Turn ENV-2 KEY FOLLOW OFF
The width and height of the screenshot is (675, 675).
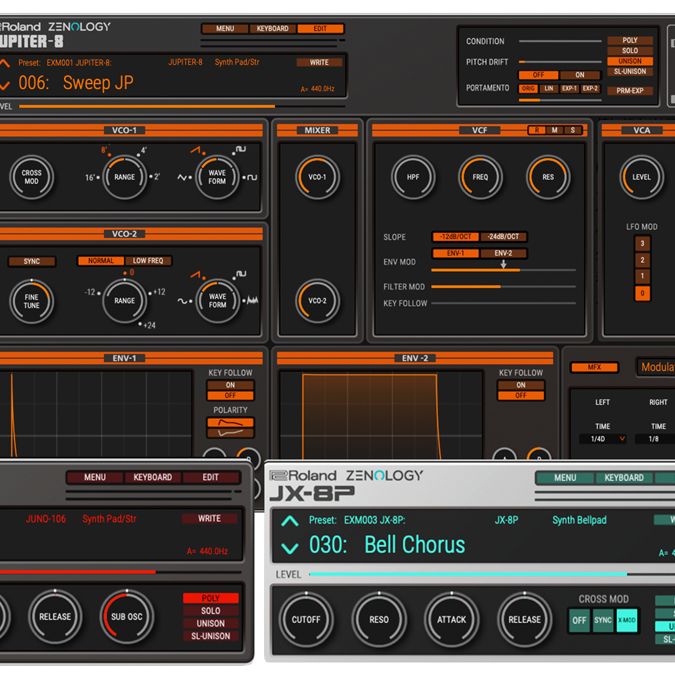(x=520, y=395)
